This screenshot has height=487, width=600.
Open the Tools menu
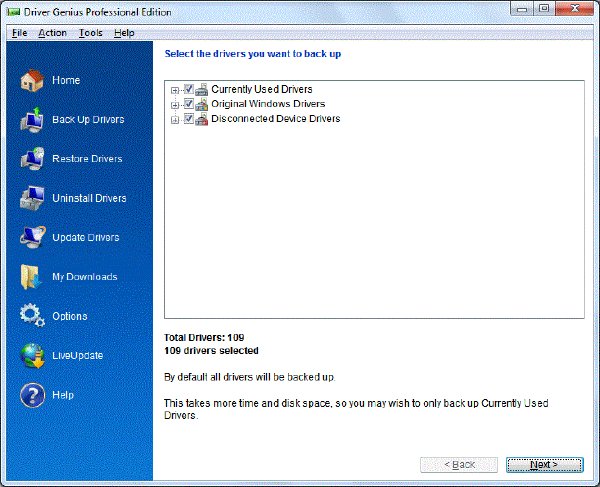(91, 33)
